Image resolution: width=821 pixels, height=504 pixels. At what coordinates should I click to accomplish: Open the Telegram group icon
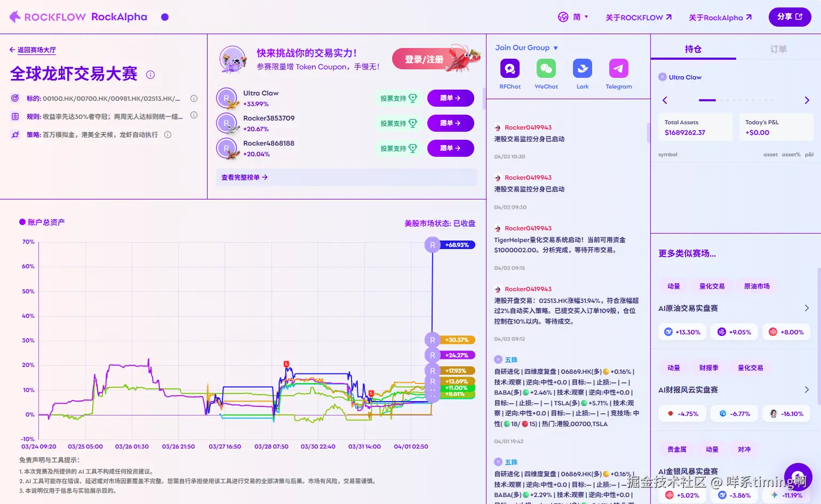[618, 68]
